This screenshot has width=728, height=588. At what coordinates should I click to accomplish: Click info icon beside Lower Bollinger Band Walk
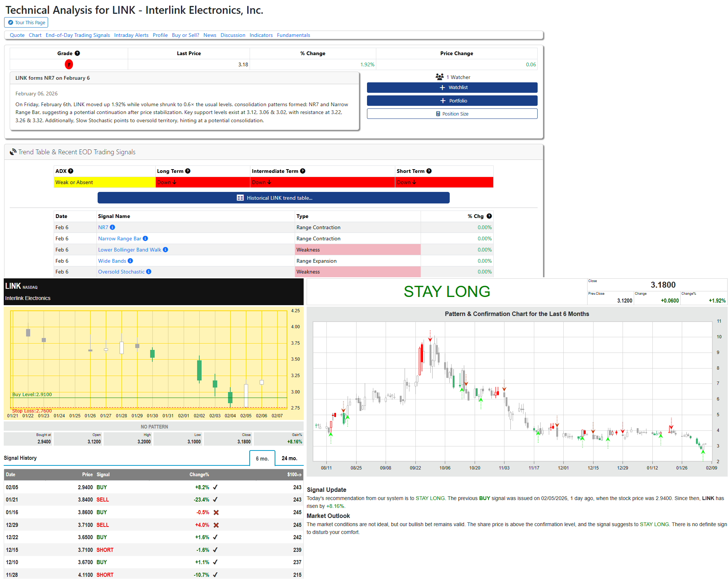165,250
